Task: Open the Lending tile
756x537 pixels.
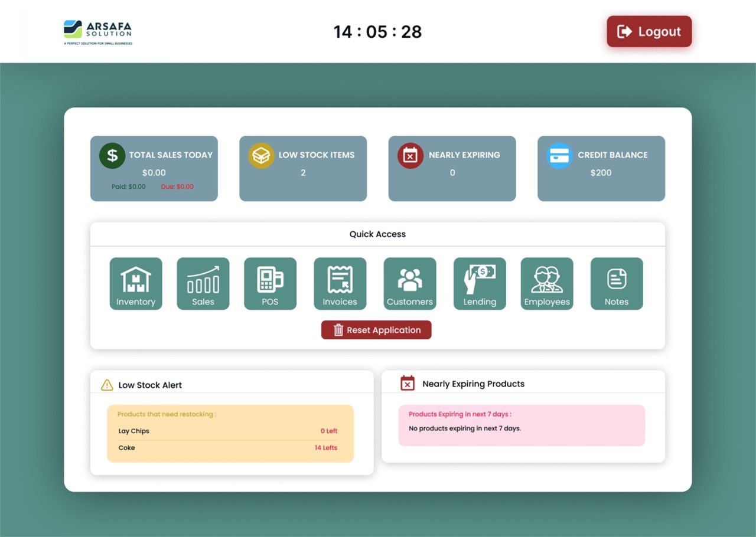Action: coord(480,284)
